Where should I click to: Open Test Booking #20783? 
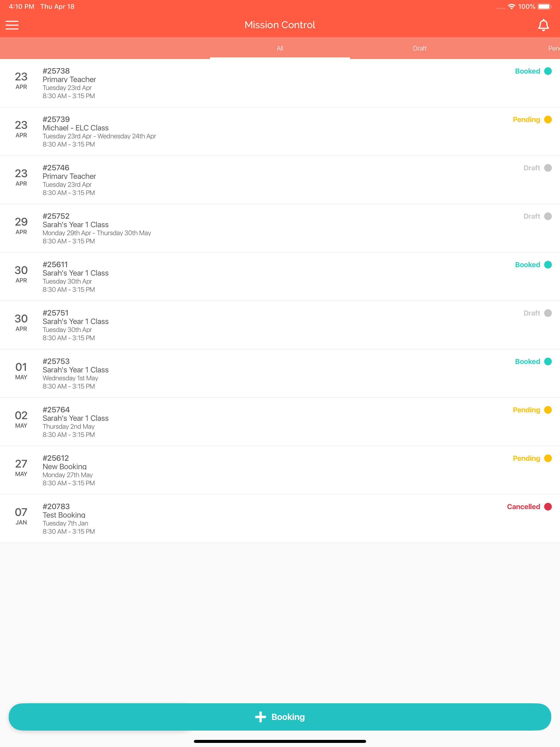(280, 519)
